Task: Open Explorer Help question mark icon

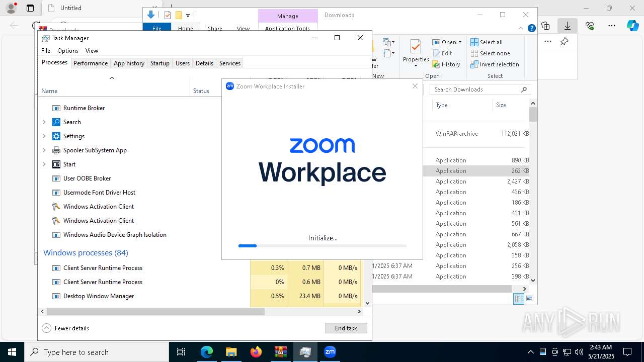Action: coord(531,29)
